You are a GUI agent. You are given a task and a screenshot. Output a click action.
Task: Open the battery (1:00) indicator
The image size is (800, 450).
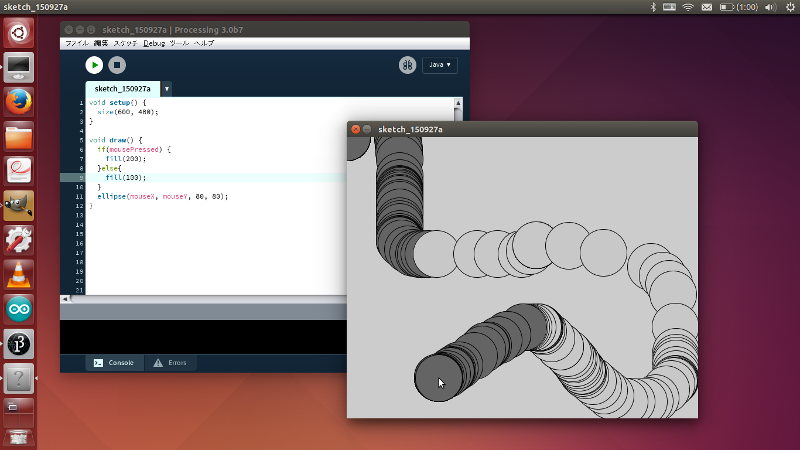point(738,7)
